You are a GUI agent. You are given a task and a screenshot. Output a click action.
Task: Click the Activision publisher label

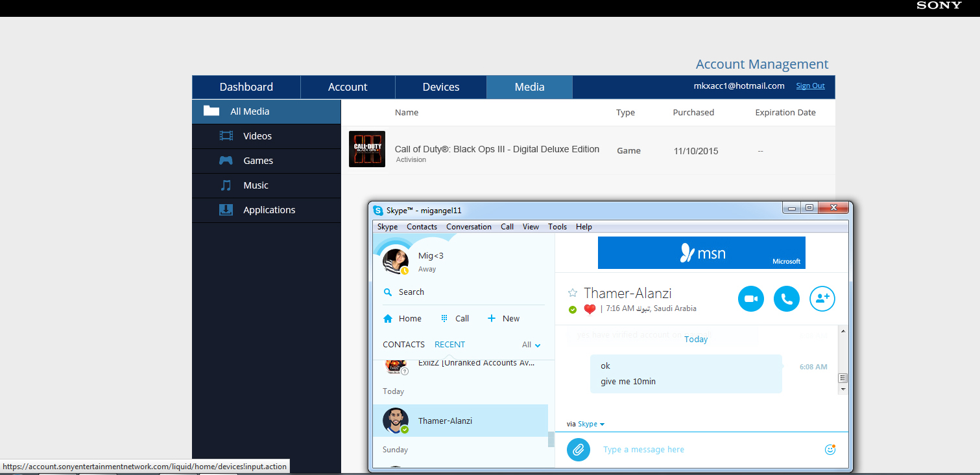[411, 159]
